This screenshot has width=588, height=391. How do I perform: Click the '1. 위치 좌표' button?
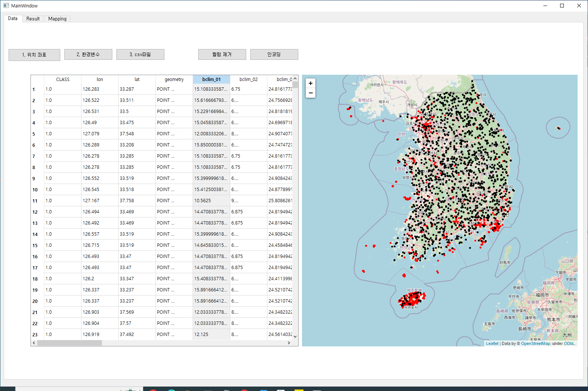(x=34, y=55)
